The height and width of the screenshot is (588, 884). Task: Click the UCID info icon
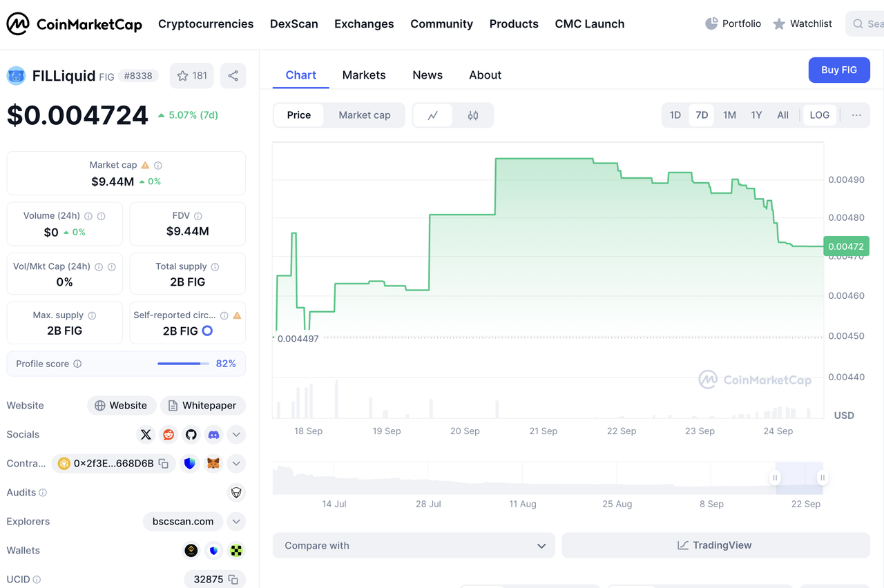click(37, 580)
